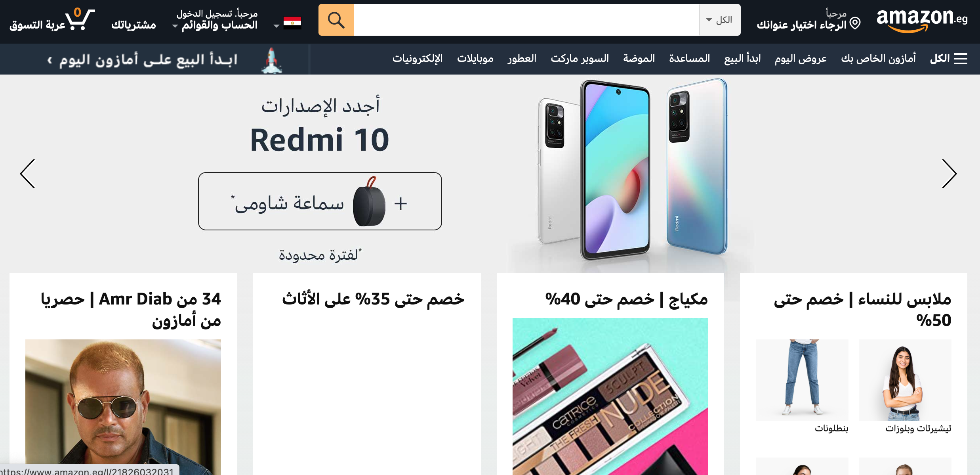
Task: Open the hamburger all-categories menu icon
Action: (x=961, y=59)
